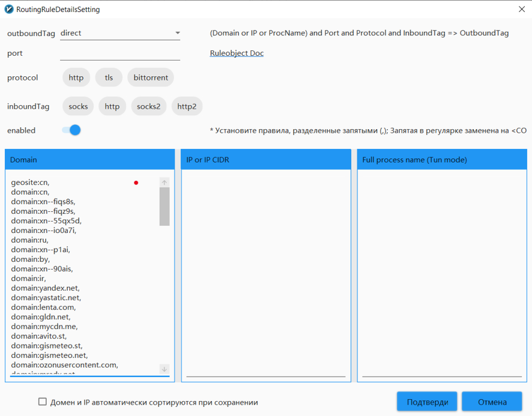The width and height of the screenshot is (532, 416).
Task: Choose the socks2 inboundTag chip
Action: pyautogui.click(x=148, y=106)
